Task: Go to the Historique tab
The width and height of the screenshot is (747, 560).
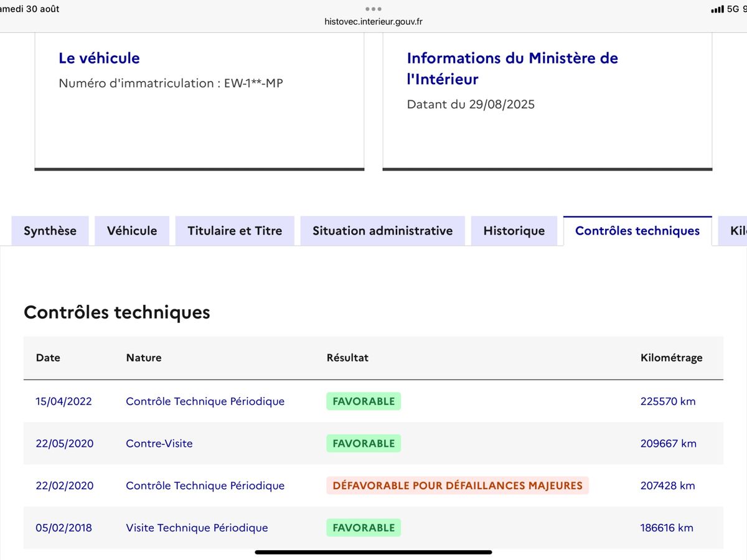Action: 514,231
